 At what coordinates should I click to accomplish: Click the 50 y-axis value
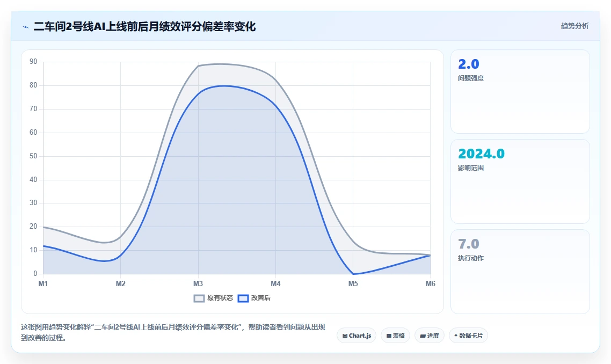tap(33, 156)
